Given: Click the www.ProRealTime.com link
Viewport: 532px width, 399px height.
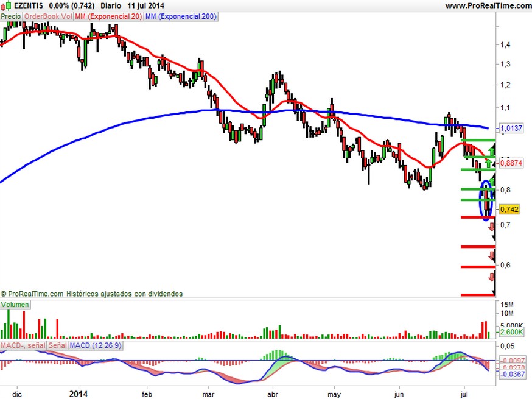Looking at the screenshot, I should point(488,5).
